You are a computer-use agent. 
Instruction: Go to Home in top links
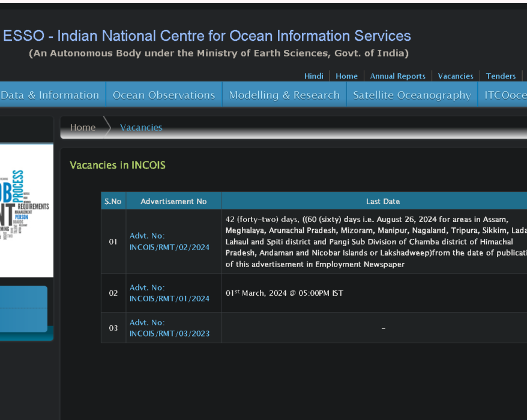(x=346, y=76)
